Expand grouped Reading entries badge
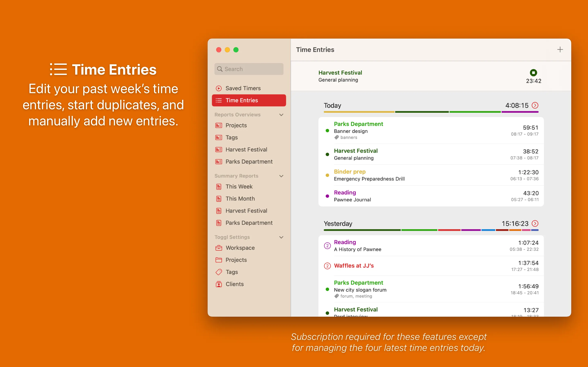The width and height of the screenshot is (588, 367). click(327, 246)
